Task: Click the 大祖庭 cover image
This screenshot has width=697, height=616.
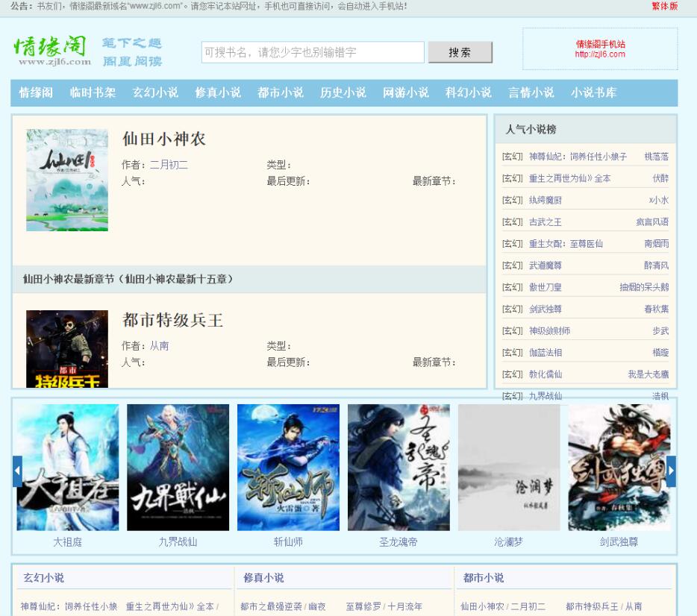Action: coord(68,467)
